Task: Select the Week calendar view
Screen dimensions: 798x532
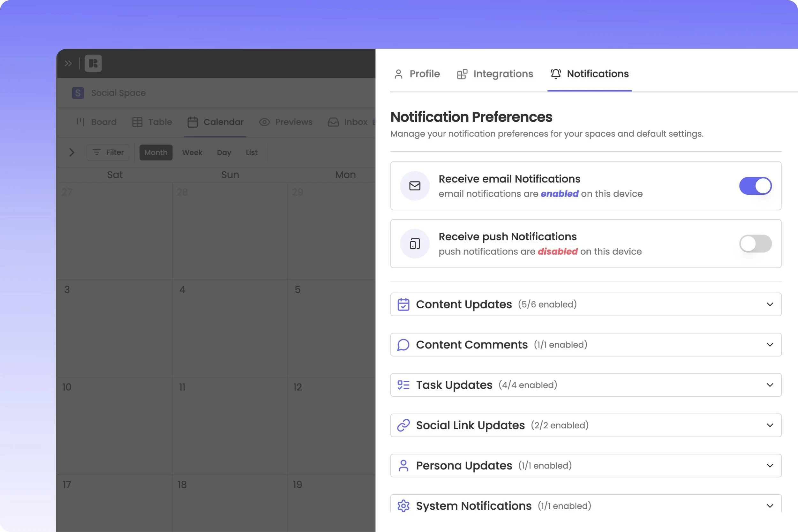Action: [x=192, y=153]
